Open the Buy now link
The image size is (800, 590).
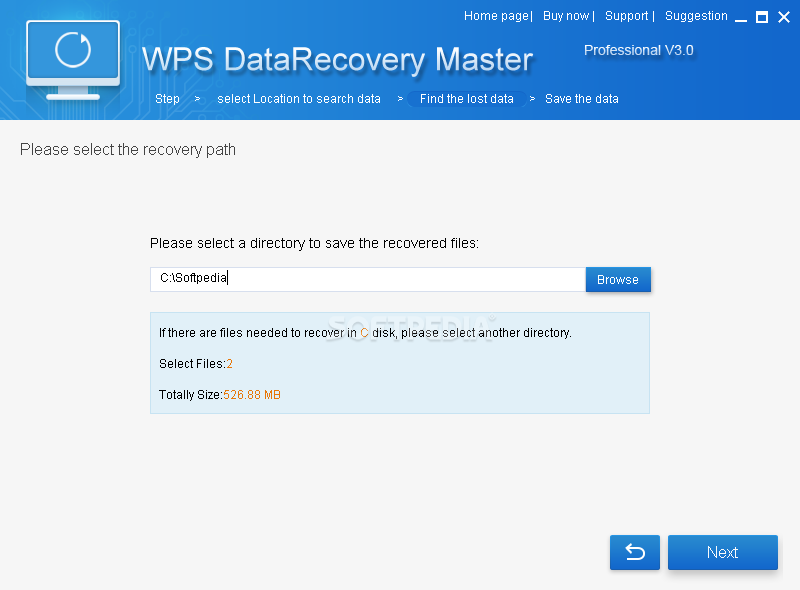point(566,16)
